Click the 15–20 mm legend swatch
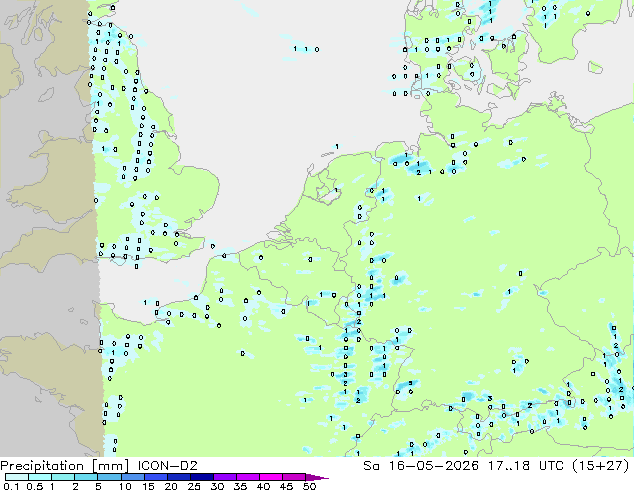Image resolution: width=634 pixels, height=490 pixels. click(x=155, y=477)
